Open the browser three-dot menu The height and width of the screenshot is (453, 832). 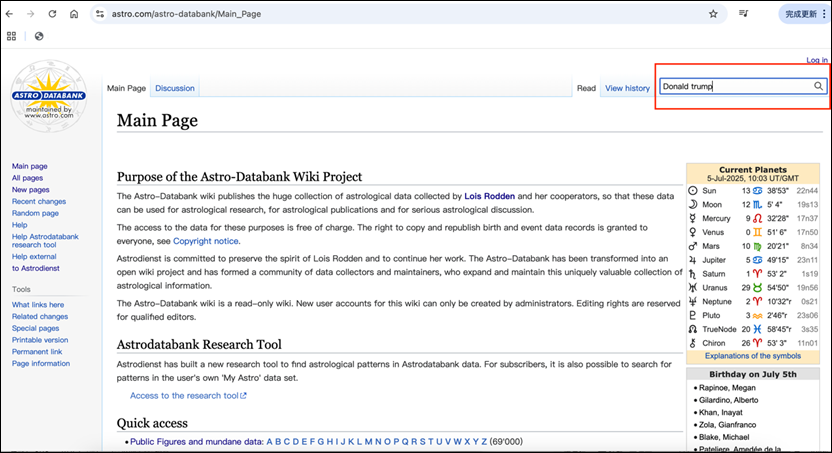tap(824, 14)
